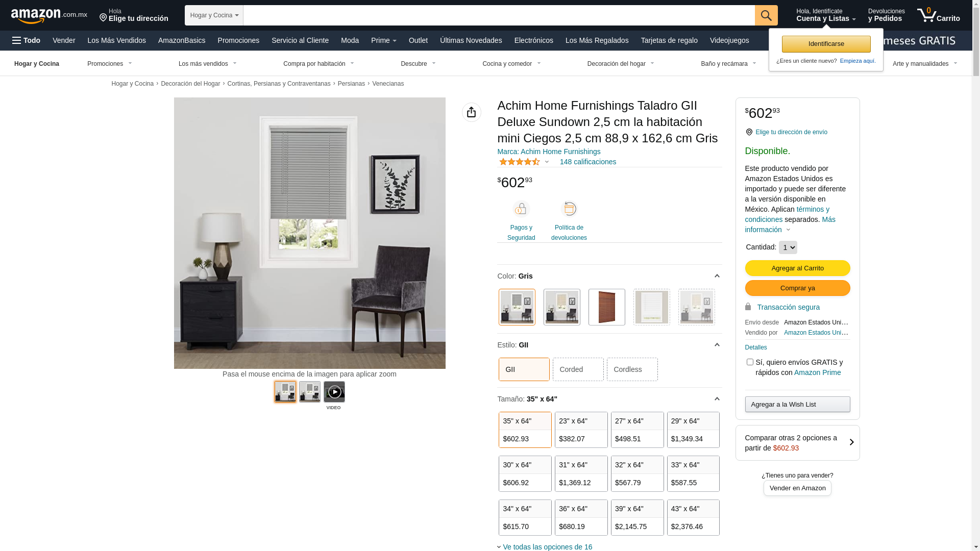
Task: Click the Agregar al Carrito button
Action: coord(797,268)
